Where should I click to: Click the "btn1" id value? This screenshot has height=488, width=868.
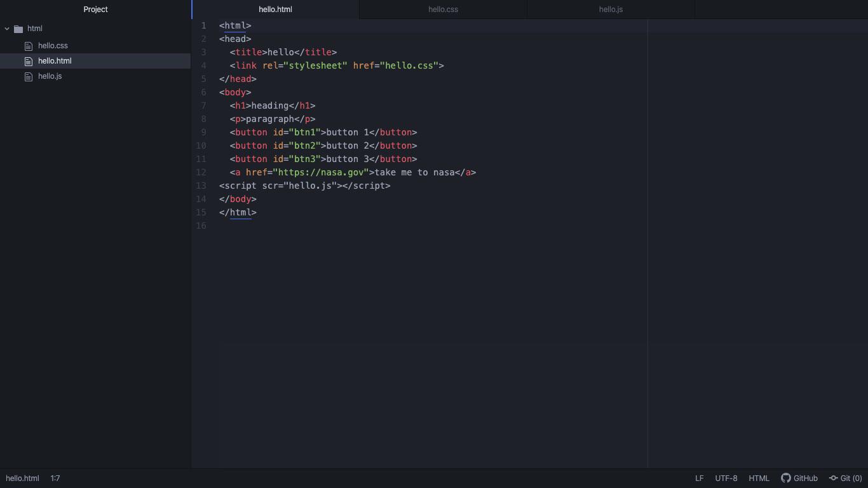pyautogui.click(x=305, y=133)
